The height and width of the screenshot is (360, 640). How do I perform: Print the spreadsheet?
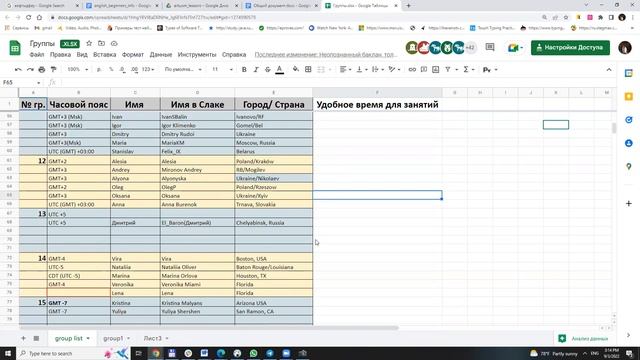[42, 70]
